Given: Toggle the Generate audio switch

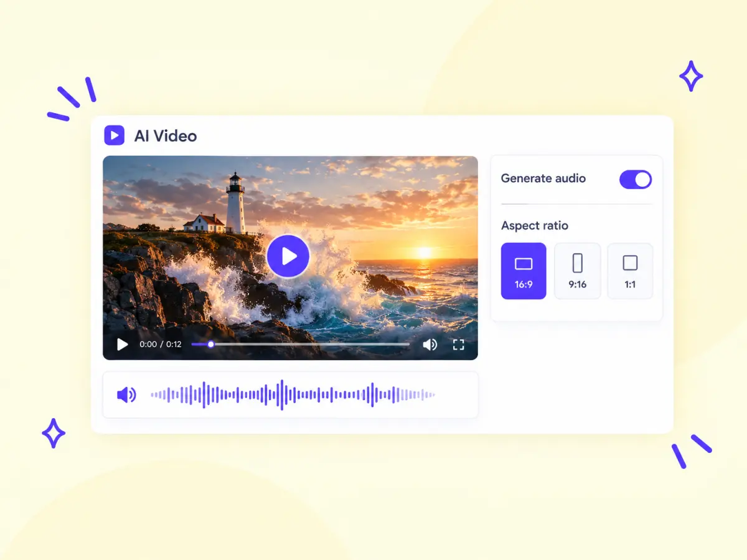Looking at the screenshot, I should pyautogui.click(x=636, y=180).
